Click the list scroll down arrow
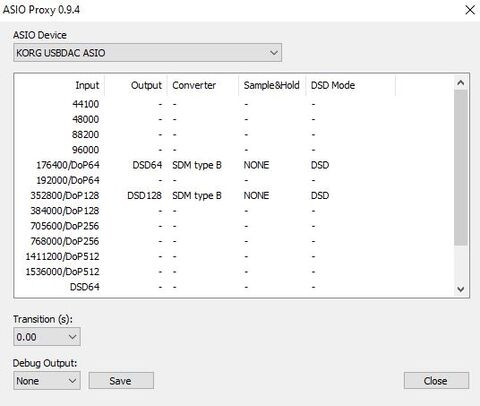The height and width of the screenshot is (406, 480). pyautogui.click(x=461, y=289)
